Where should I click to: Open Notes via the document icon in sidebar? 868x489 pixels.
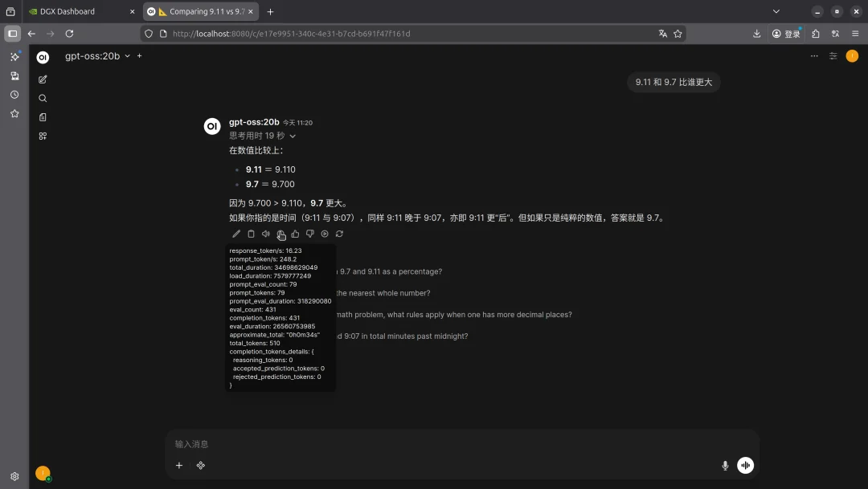point(43,116)
